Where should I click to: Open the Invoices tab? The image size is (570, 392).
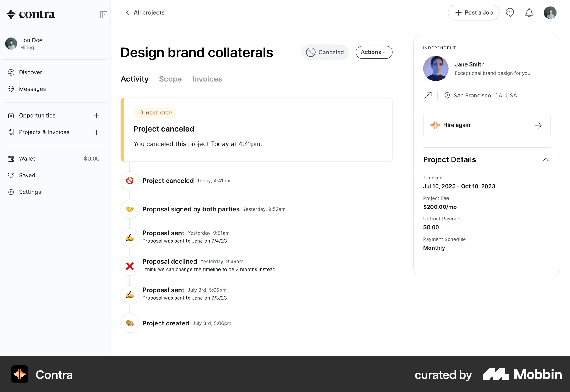207,79
